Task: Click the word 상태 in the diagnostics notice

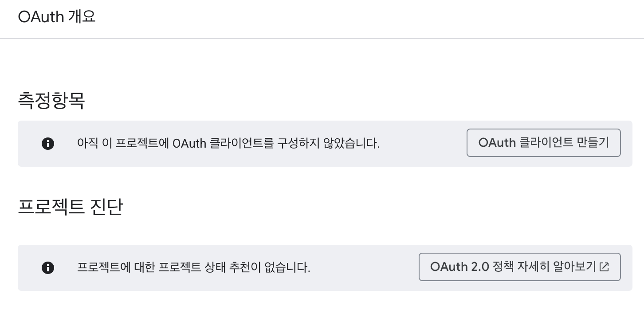Action: click(x=215, y=268)
